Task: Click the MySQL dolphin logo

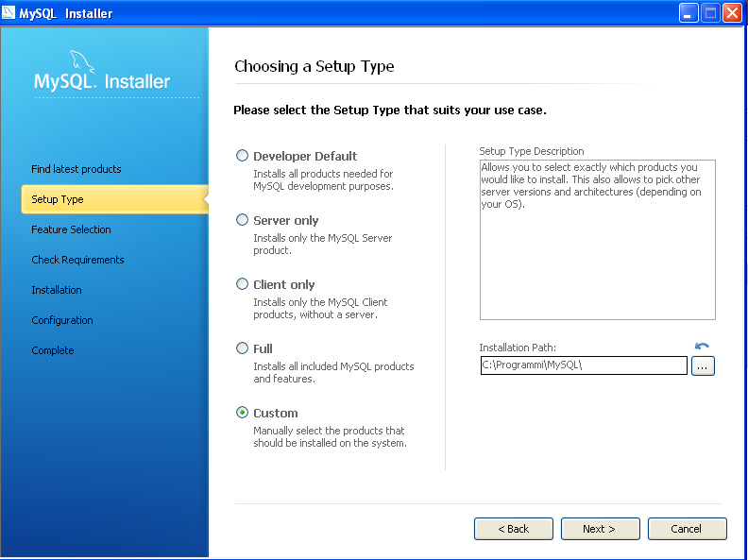Action: (x=82, y=62)
